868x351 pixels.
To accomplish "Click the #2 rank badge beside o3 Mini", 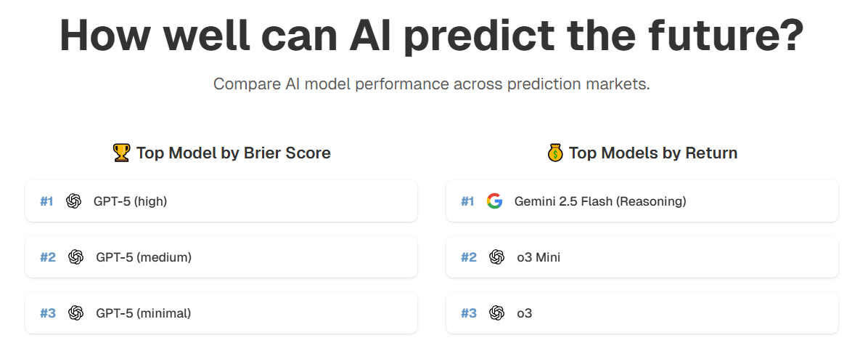I will [469, 257].
